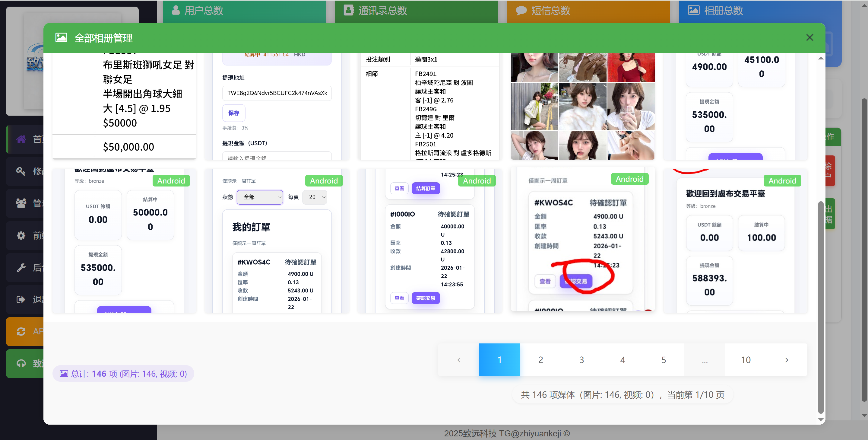Select the wrench icon for backend tools
The width and height of the screenshot is (868, 440).
[x=21, y=267]
